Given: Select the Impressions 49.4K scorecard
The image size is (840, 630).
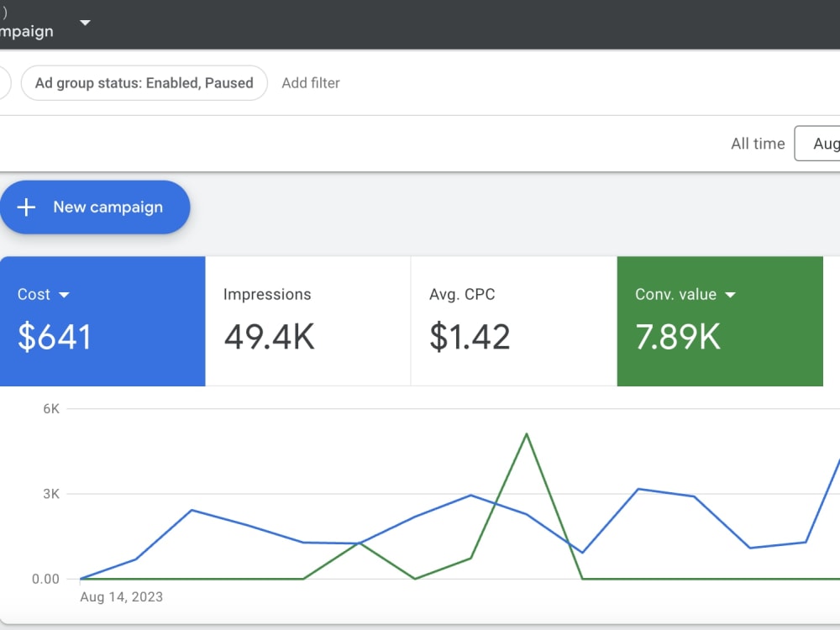Looking at the screenshot, I should pyautogui.click(x=308, y=321).
